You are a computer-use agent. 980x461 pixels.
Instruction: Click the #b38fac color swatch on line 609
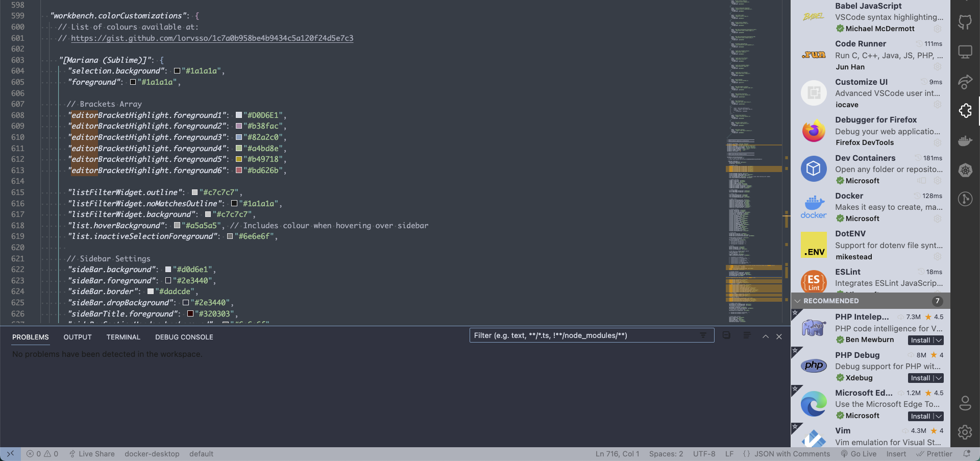point(239,126)
